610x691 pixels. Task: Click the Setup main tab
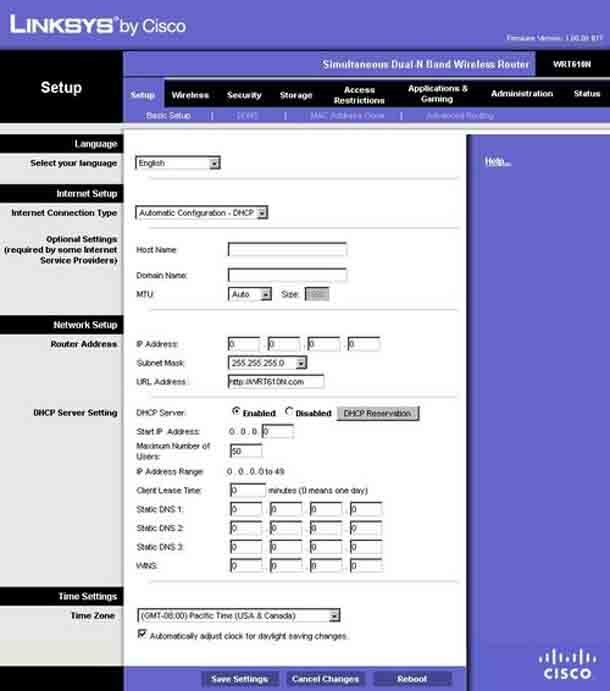pos(143,95)
